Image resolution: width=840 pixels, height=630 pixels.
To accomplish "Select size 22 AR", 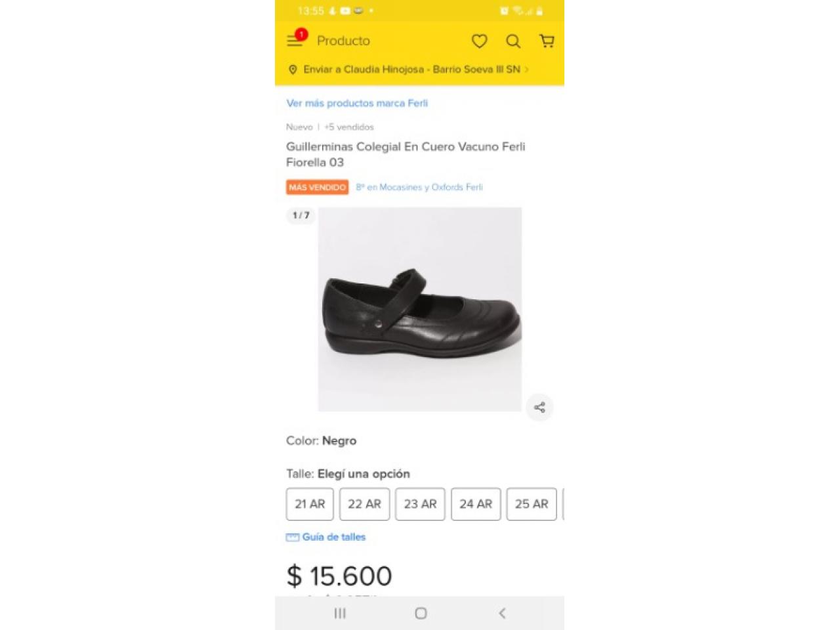I will (x=365, y=504).
